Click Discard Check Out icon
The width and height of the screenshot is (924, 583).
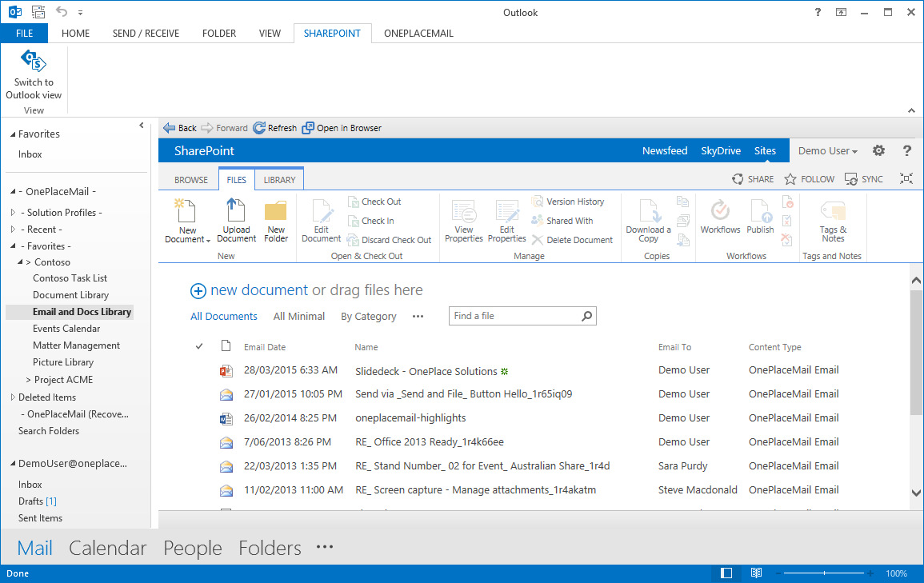(x=353, y=240)
